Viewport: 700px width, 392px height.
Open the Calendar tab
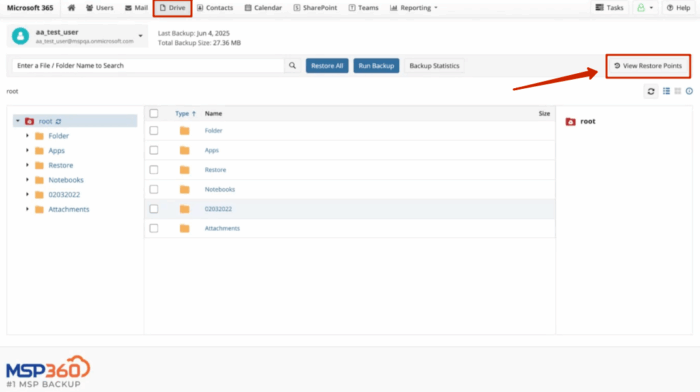coord(263,8)
